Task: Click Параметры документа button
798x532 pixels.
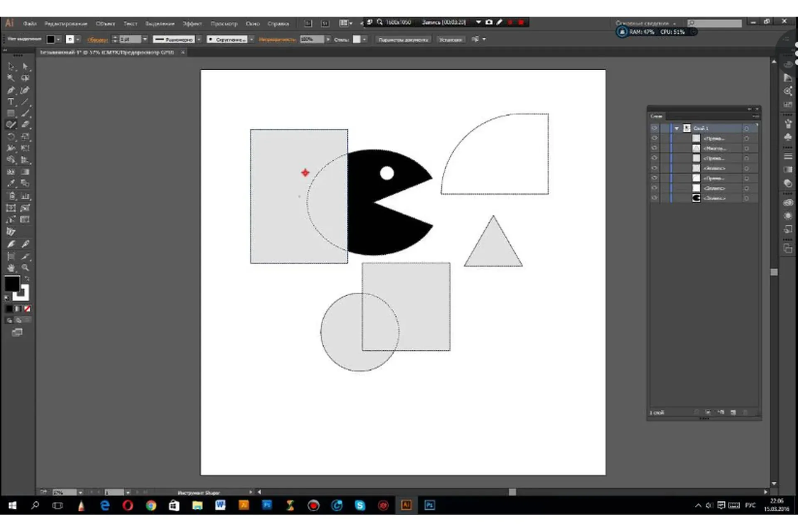Action: click(x=403, y=40)
